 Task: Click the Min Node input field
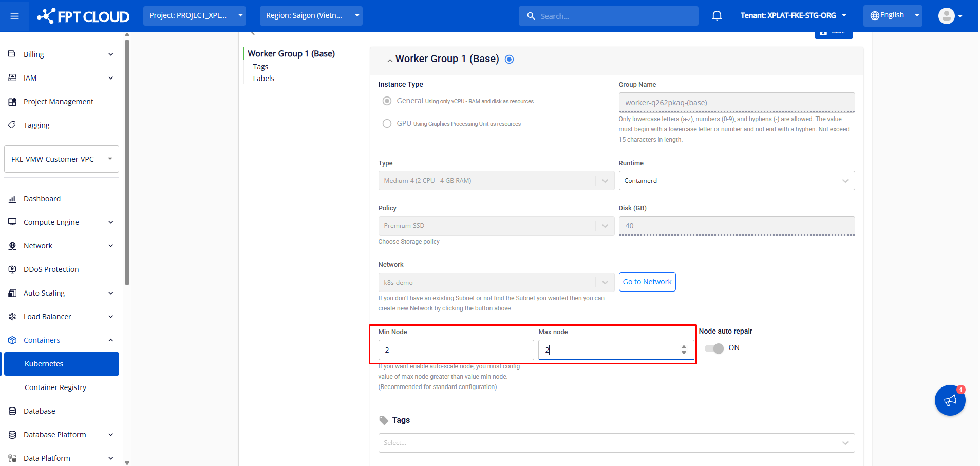tap(456, 350)
